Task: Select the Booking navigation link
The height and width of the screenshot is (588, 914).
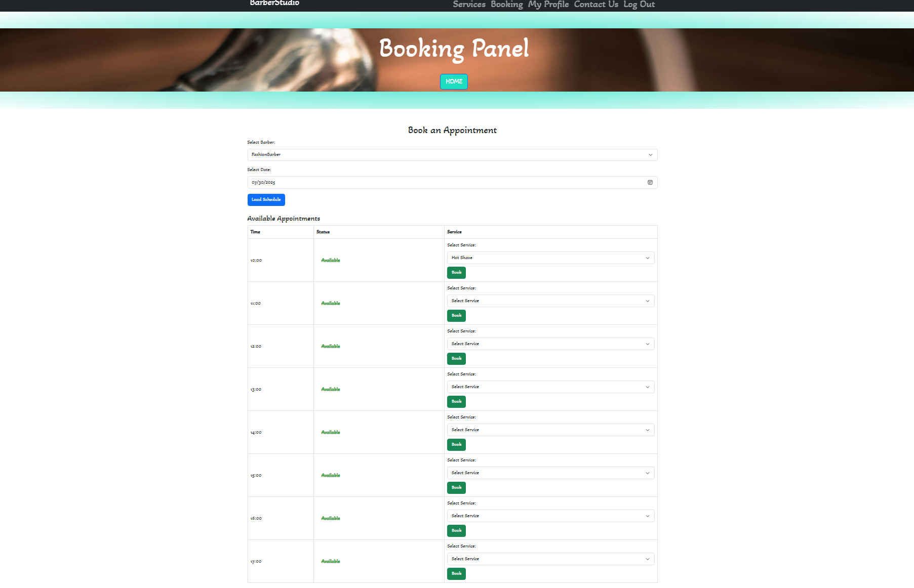Action: coord(506,5)
